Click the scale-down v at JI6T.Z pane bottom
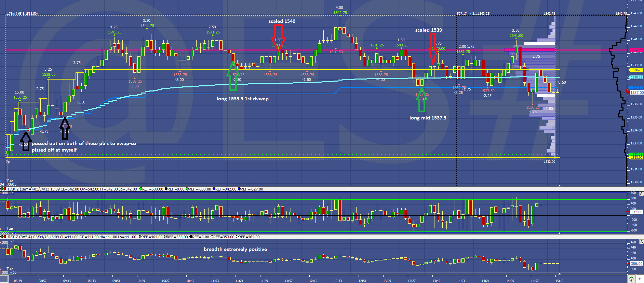The height and width of the screenshot is (283, 644). pos(11,272)
